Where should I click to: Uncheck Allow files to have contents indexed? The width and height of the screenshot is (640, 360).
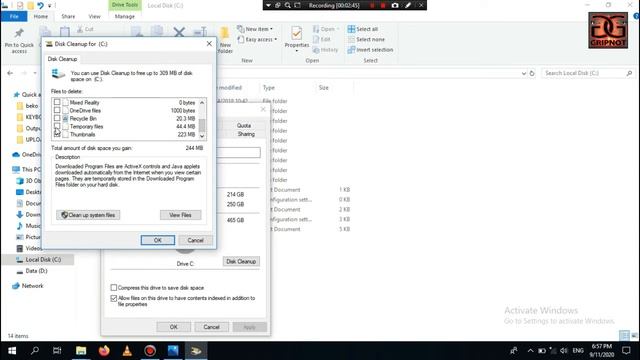[114, 298]
